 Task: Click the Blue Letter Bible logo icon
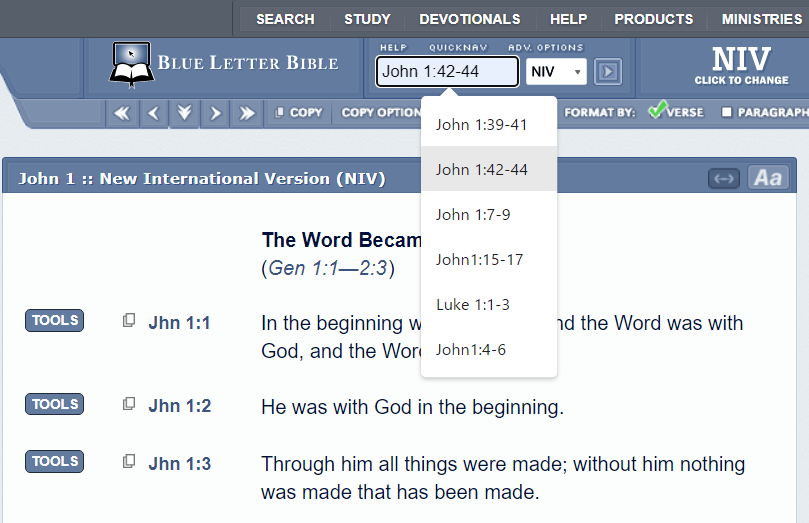click(x=131, y=64)
